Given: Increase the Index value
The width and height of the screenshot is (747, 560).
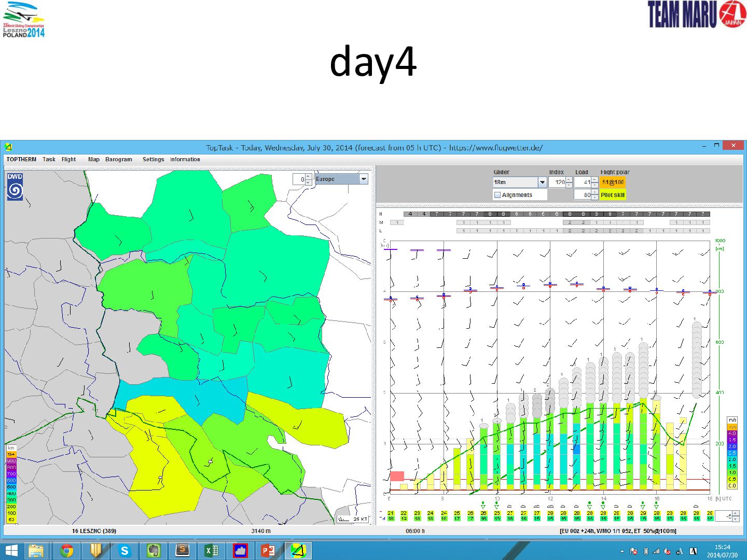Looking at the screenshot, I should 569,179.
